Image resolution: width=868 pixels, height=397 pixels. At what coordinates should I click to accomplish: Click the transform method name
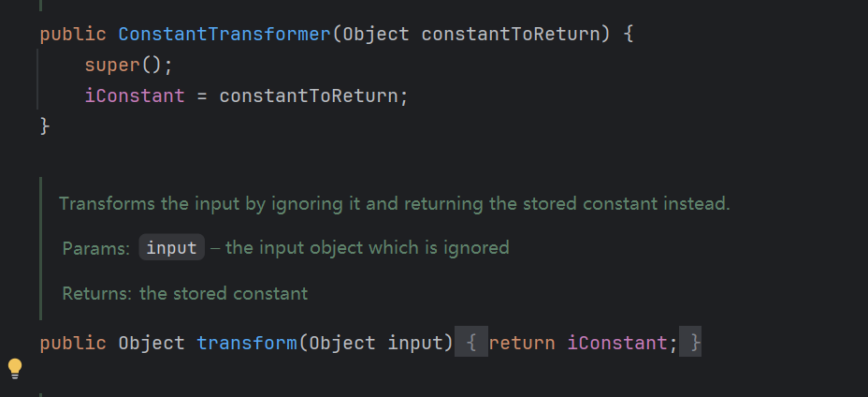pyautogui.click(x=247, y=343)
